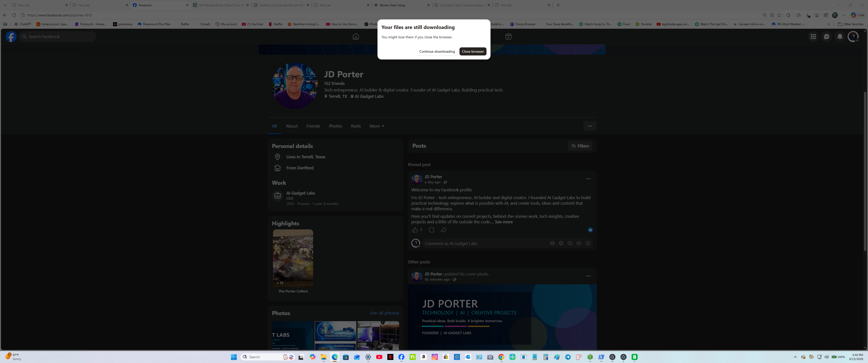Image resolution: width=868 pixels, height=363 pixels.
Task: Click the share icon in browser toolbar
Action: (x=826, y=15)
